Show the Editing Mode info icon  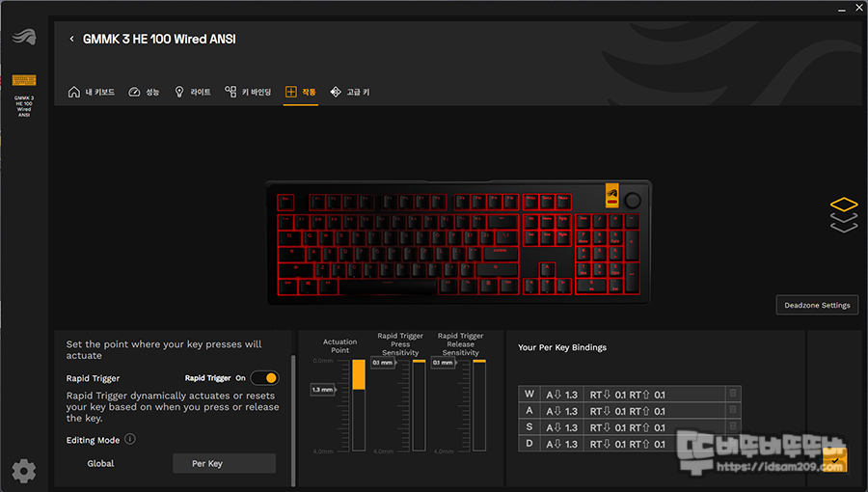coord(130,440)
